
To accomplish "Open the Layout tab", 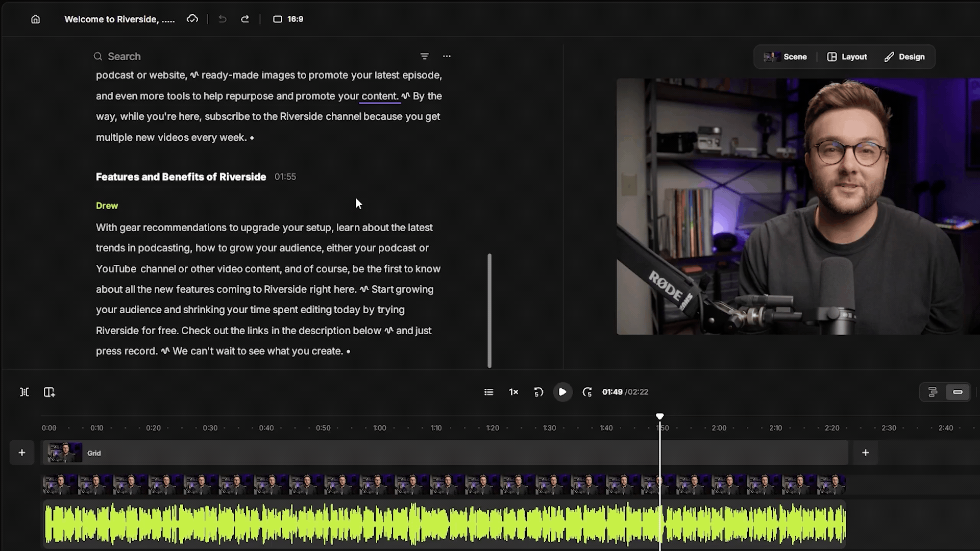I will click(x=847, y=57).
